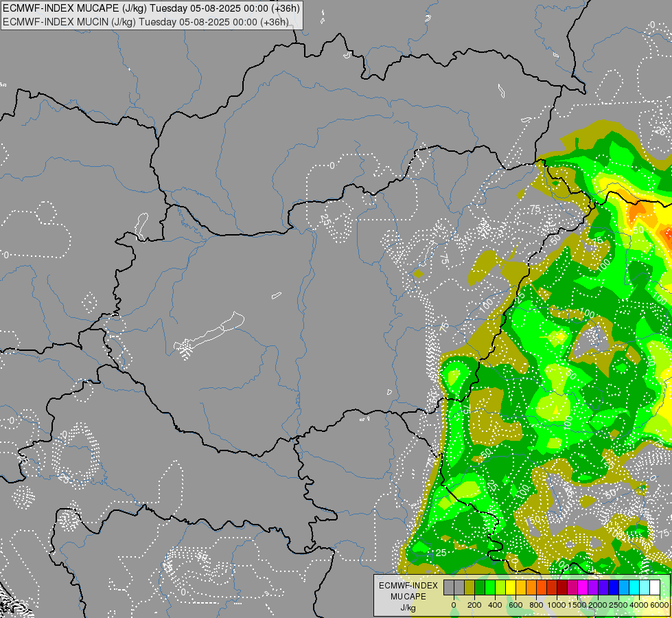The width and height of the screenshot is (672, 618).
Task: Click the pale cyan legend swatch
Action: pos(645,588)
